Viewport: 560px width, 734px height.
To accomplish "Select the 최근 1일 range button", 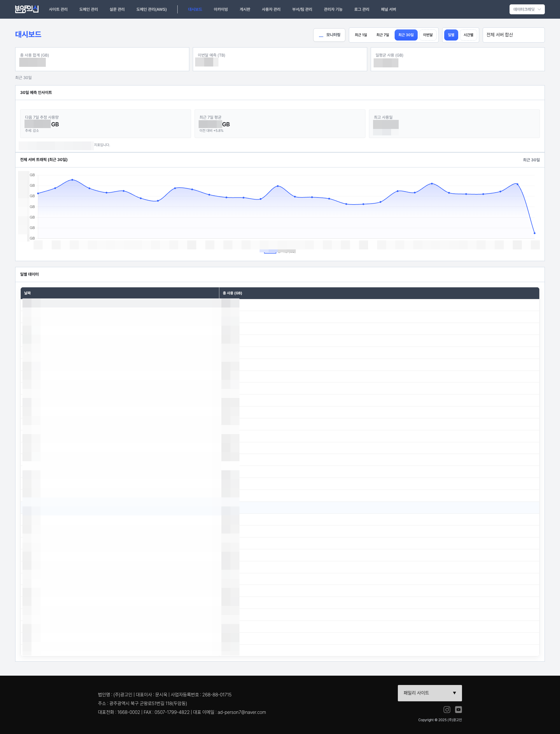I will point(361,35).
